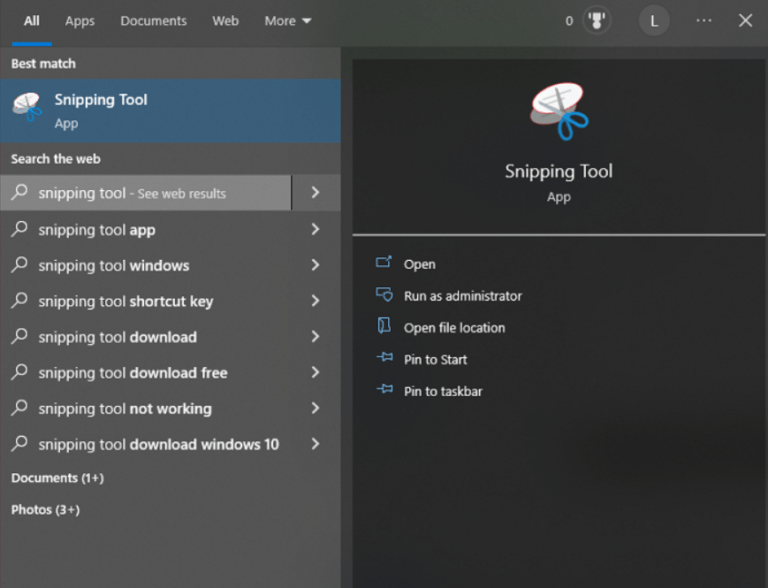This screenshot has width=768, height=588.
Task: Click search icon beside 'snipping tool windows'
Action: [20, 265]
